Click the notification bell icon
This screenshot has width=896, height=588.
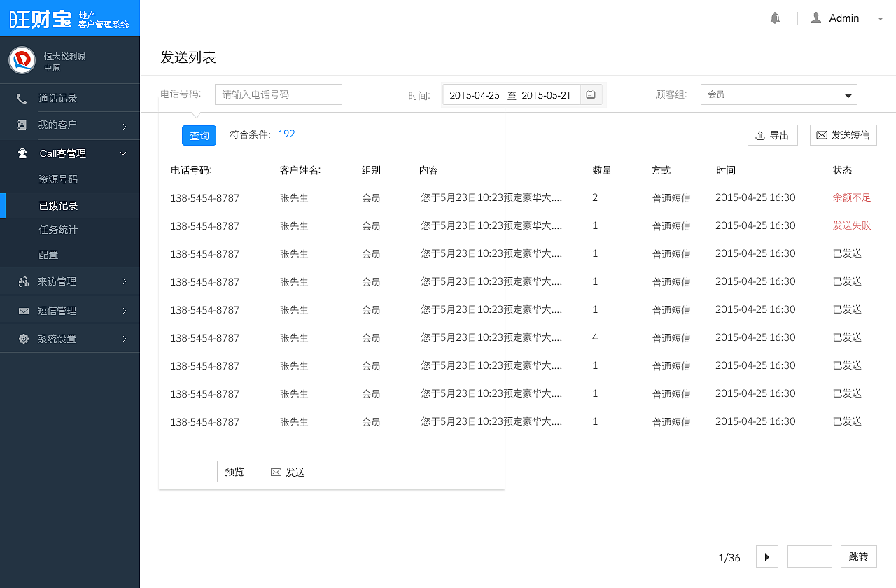775,17
